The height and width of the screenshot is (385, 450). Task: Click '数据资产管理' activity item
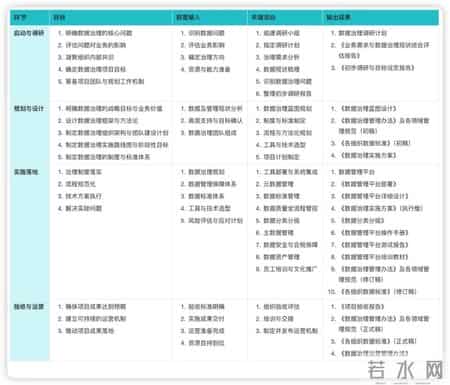(281, 257)
